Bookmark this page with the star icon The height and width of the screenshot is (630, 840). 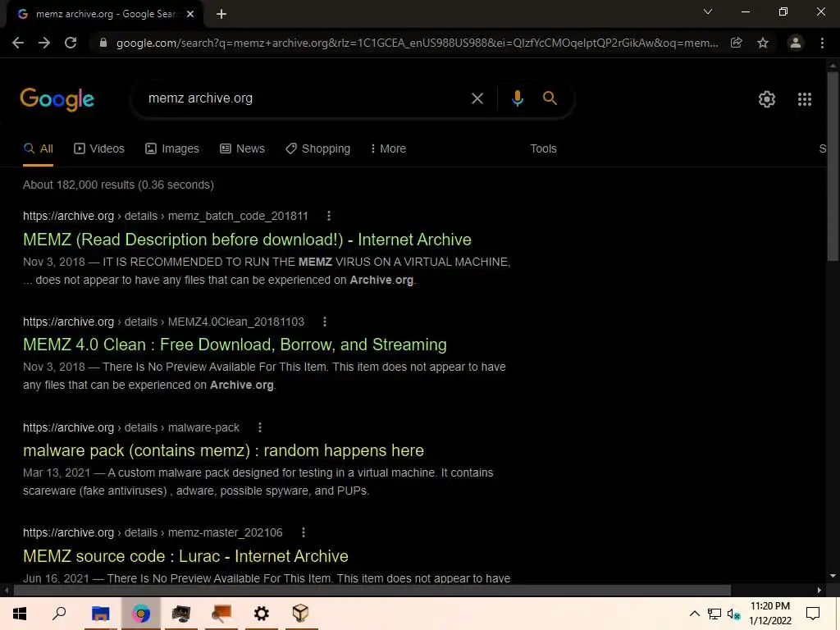point(763,43)
